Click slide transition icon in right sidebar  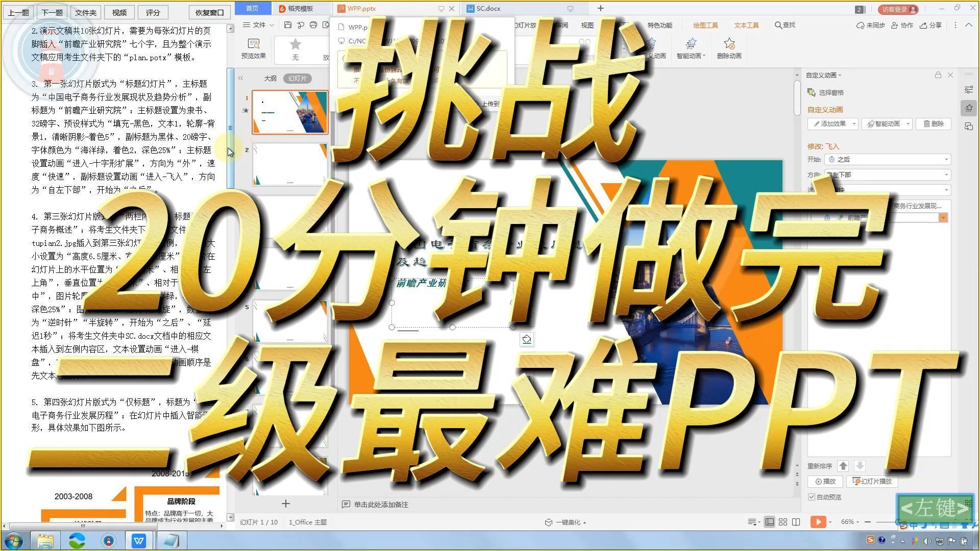[969, 127]
